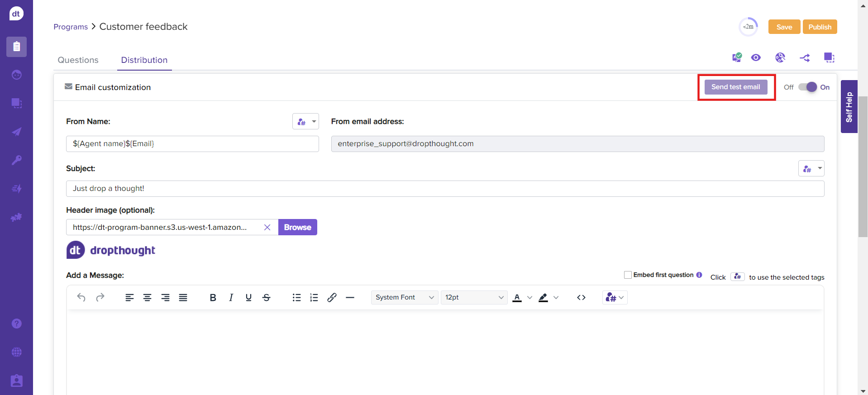Click the eye preview icon

[756, 58]
